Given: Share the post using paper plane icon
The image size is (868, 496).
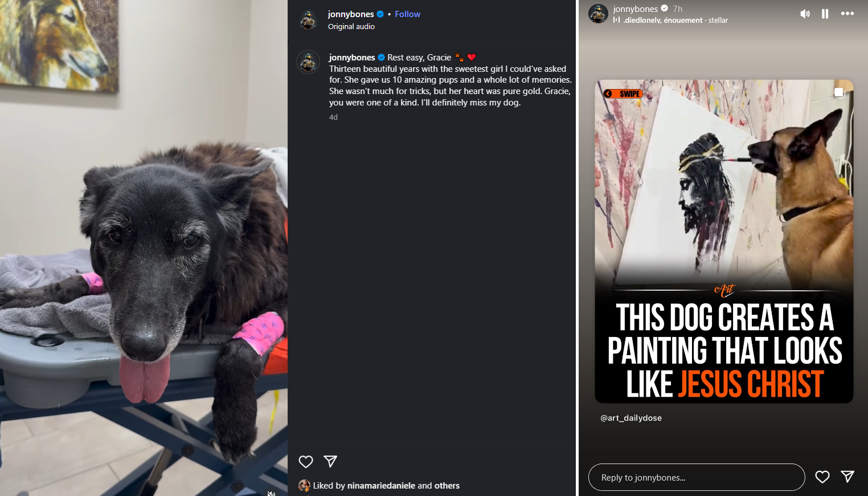Looking at the screenshot, I should click(x=330, y=461).
